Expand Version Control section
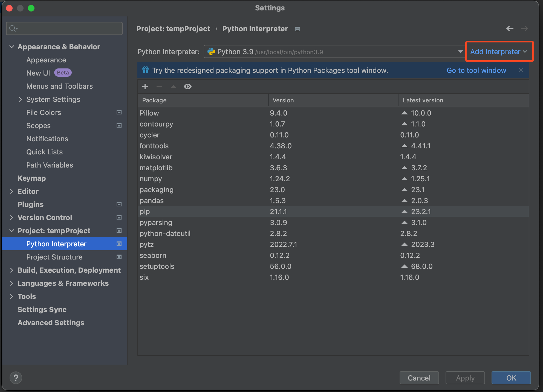Screen dimensions: 543x392 click(11, 217)
